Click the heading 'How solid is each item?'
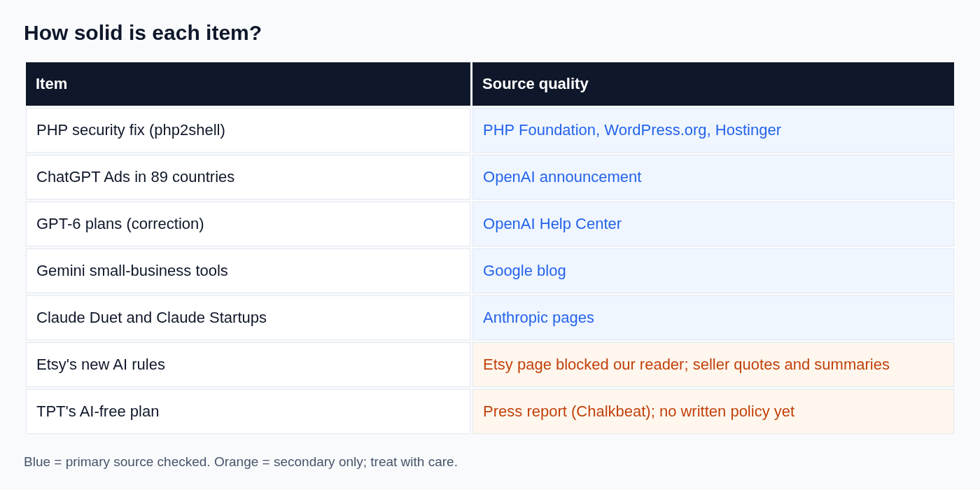 tap(143, 33)
